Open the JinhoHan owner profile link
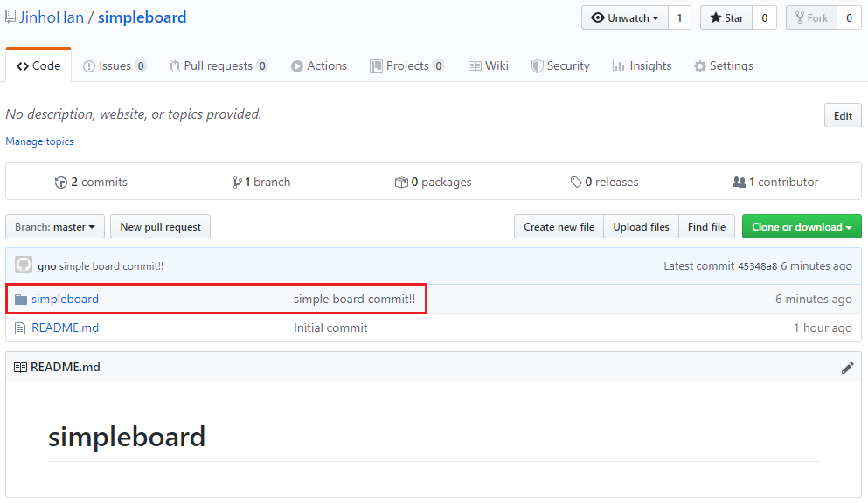This screenshot has height=503, width=868. (x=52, y=17)
